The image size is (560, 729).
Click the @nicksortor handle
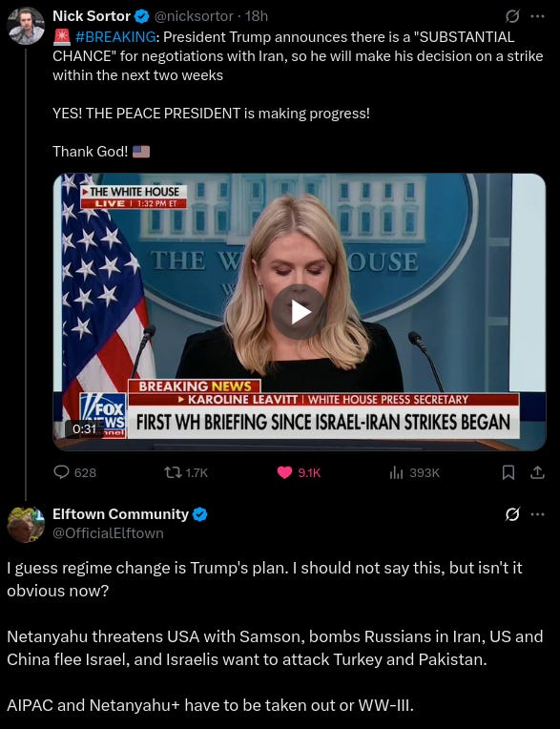tap(194, 16)
